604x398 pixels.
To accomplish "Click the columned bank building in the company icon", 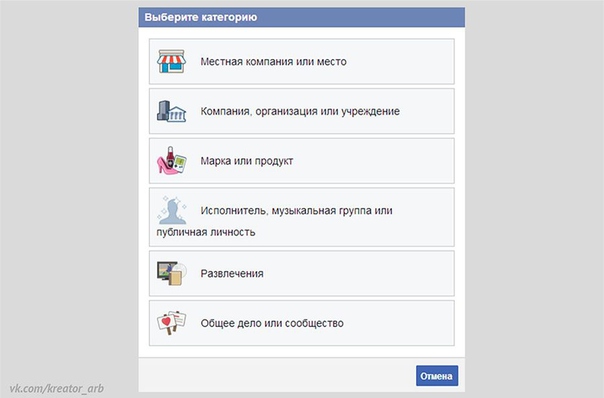I will click(x=178, y=114).
